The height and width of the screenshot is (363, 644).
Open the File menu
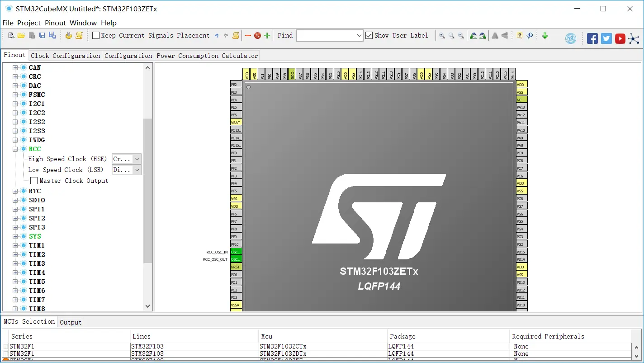[8, 23]
